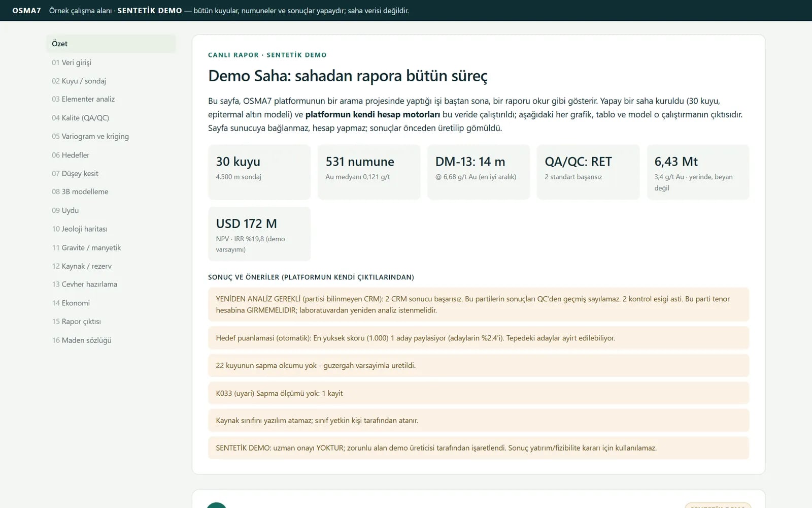
Task: Select 03 Elementer analiz
Action: click(x=83, y=99)
